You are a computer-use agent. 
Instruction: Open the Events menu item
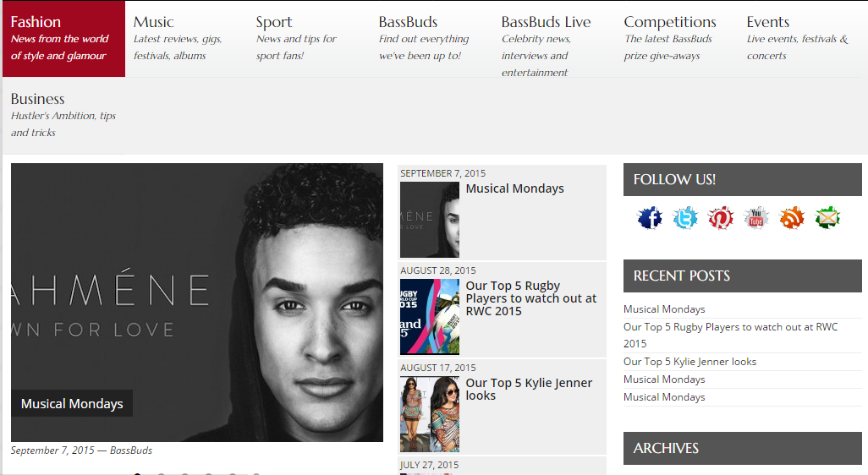[800, 39]
